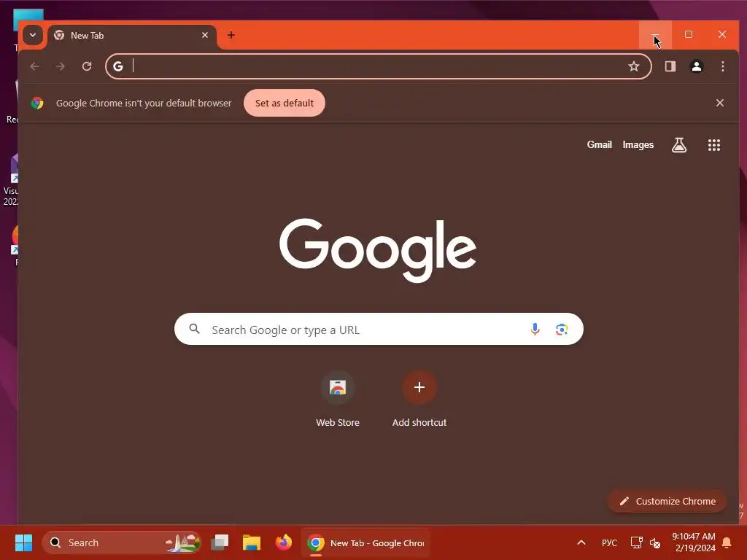The height and width of the screenshot is (560, 747).
Task: Close the New Tab tab
Action: (205, 35)
